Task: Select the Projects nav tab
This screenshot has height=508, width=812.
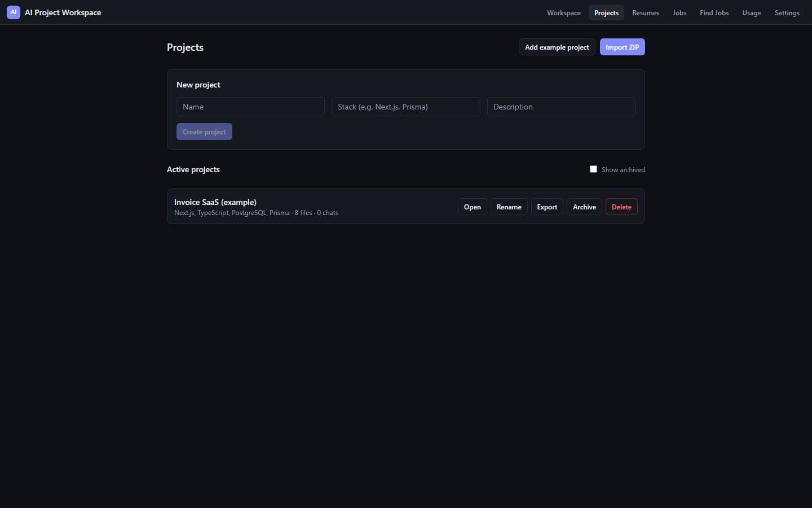Action: pyautogui.click(x=606, y=12)
